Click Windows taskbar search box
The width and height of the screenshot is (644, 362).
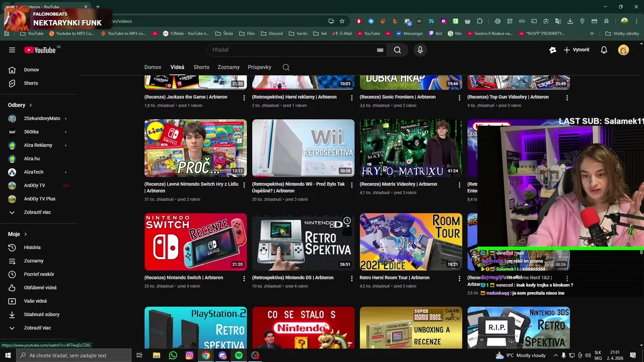(73, 355)
